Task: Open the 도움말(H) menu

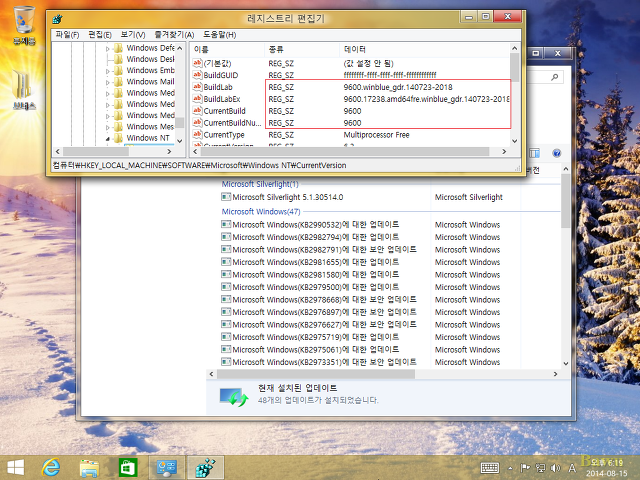Action: click(220, 35)
